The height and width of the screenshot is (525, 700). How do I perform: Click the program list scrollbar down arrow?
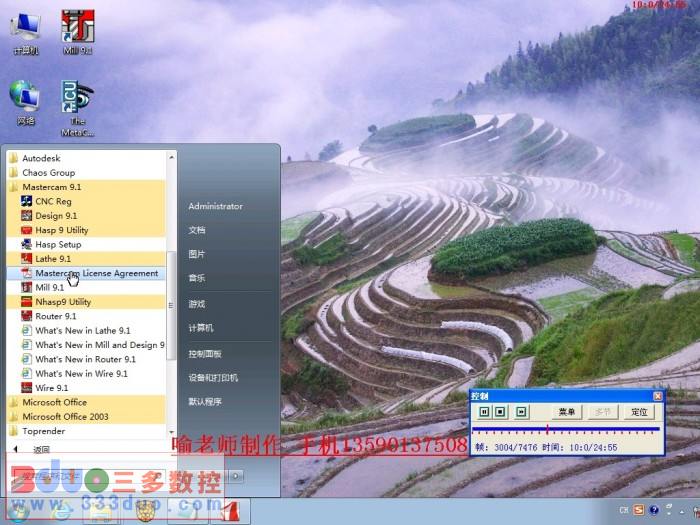tap(171, 432)
